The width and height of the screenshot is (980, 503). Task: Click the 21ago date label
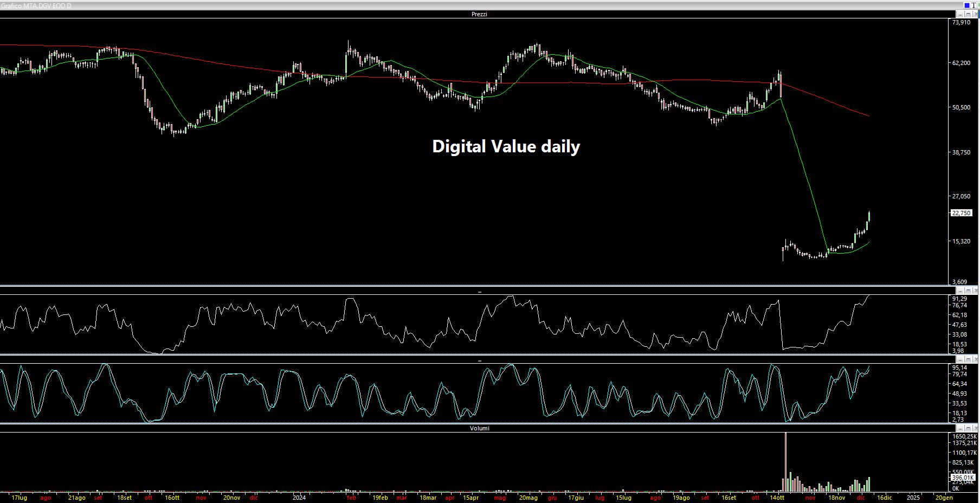(x=77, y=498)
